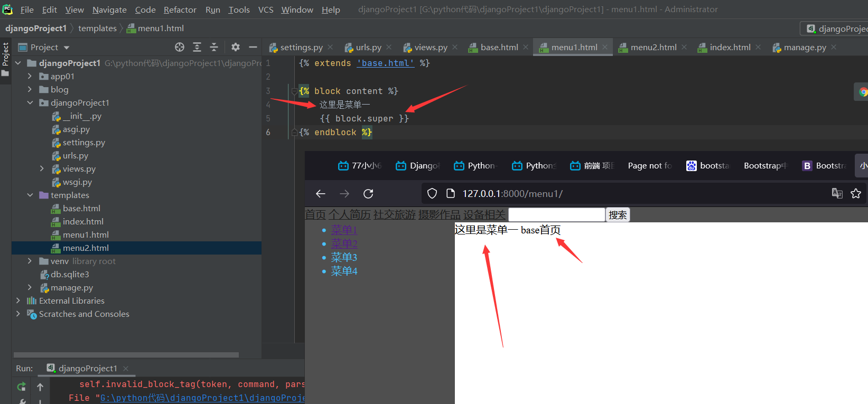This screenshot has width=868, height=404.
Task: Expand the blog folder
Action: point(30,89)
